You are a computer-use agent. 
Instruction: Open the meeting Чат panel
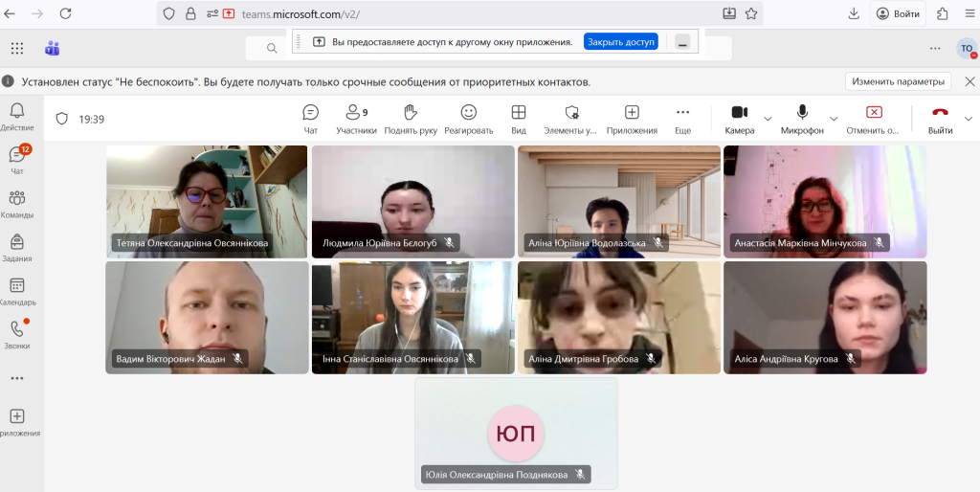click(x=310, y=119)
